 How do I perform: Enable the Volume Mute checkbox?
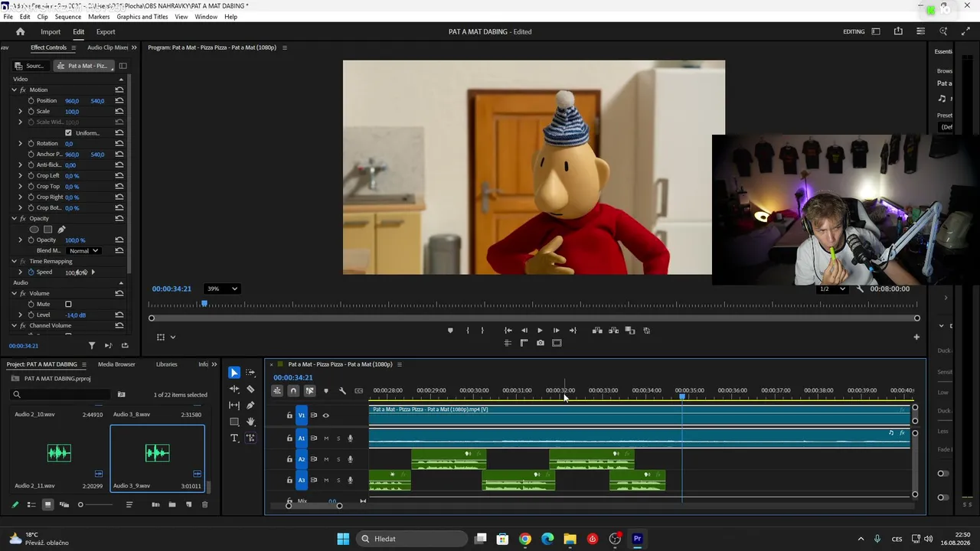tap(68, 305)
